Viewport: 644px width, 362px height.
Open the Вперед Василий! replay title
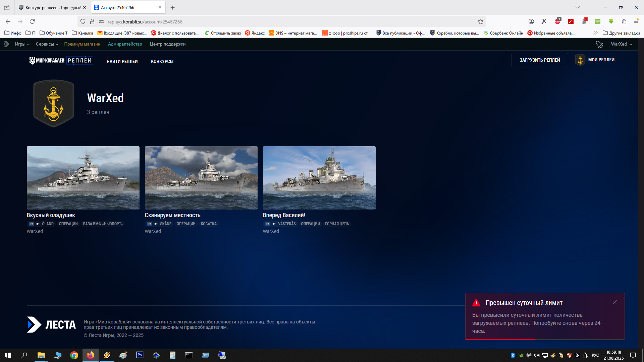coord(284,215)
